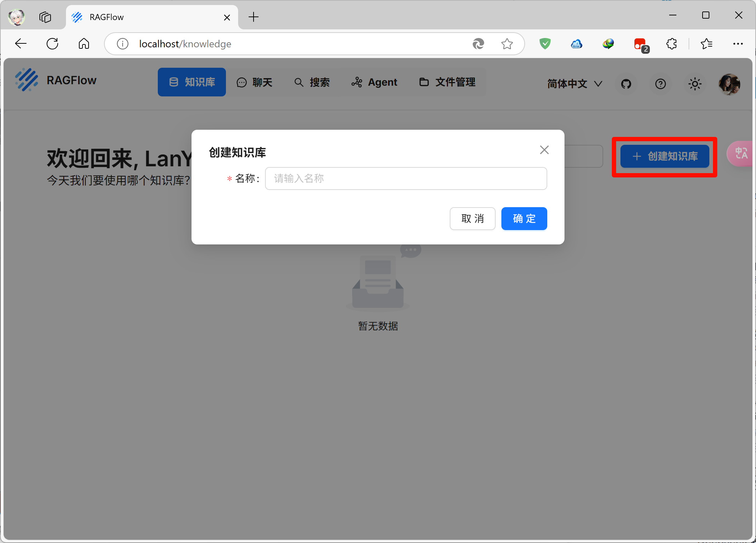Click the green shield extension icon

[x=545, y=44]
